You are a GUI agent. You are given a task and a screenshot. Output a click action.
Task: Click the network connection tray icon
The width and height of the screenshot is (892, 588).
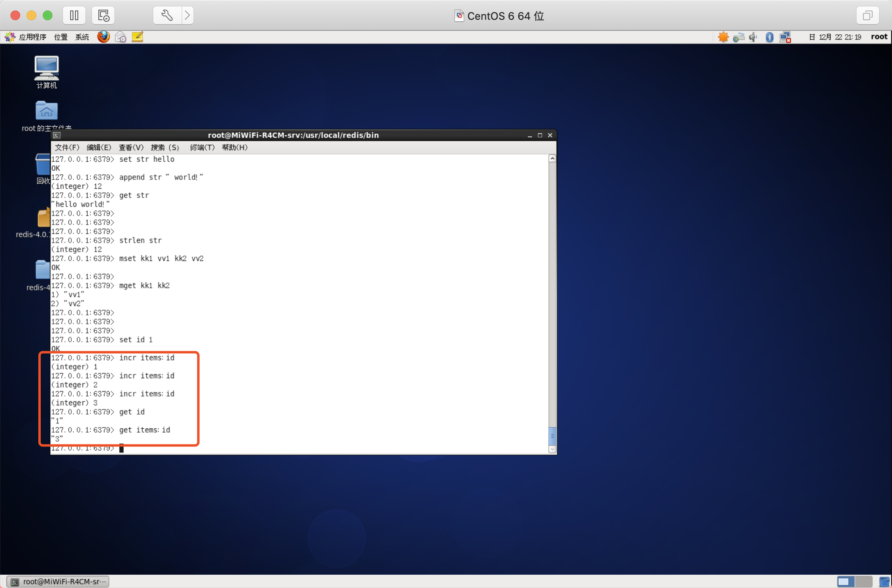click(x=785, y=37)
